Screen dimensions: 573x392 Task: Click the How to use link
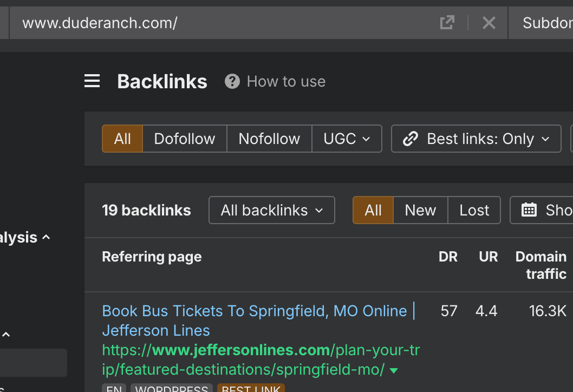pos(286,82)
